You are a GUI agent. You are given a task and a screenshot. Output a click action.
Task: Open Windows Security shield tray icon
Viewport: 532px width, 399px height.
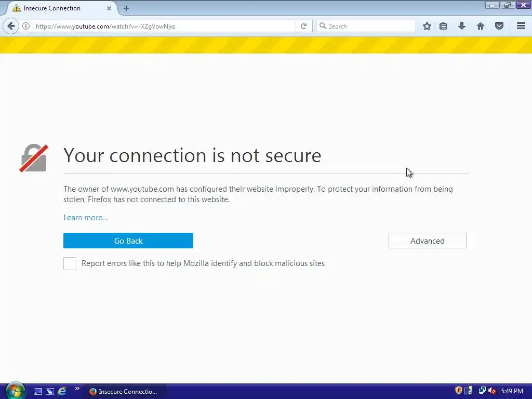coord(458,391)
